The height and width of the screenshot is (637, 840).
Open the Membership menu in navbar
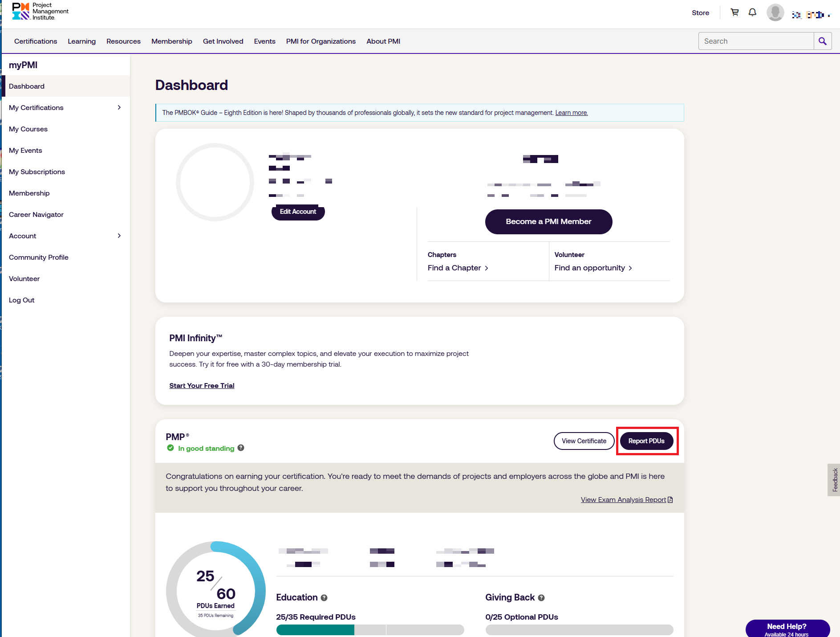pos(171,41)
